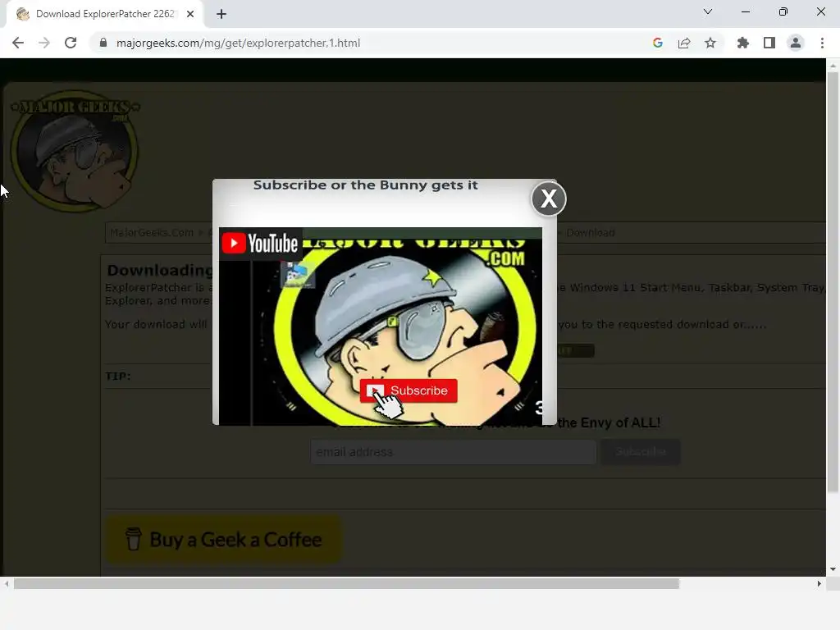Click the horizontal scrollbar thumb

(x=347, y=584)
